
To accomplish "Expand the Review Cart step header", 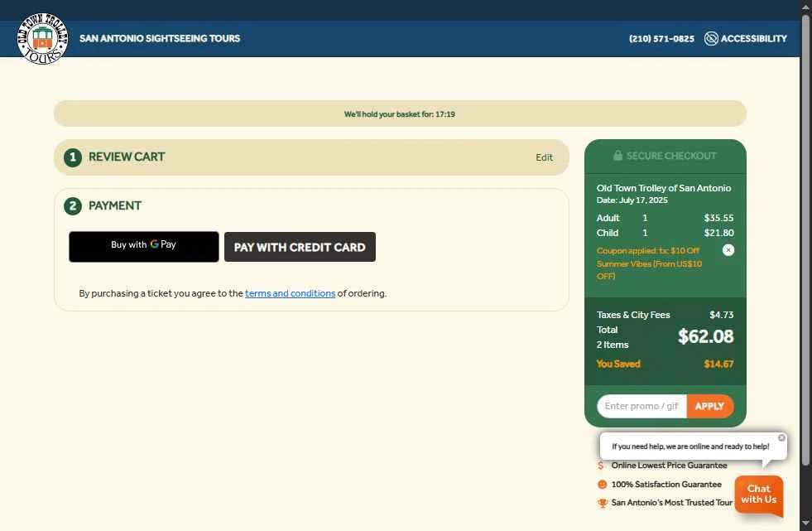I will pos(311,157).
